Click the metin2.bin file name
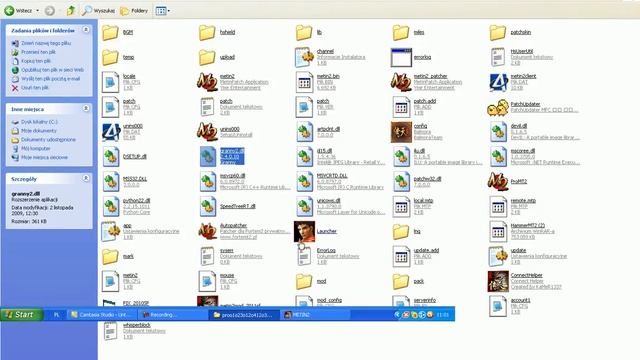 (x=328, y=76)
